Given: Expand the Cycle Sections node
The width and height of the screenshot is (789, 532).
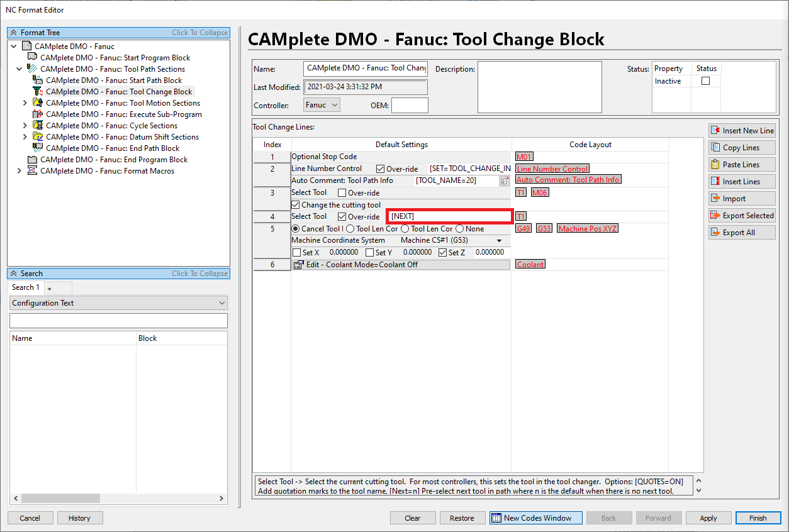Looking at the screenshot, I should [x=25, y=125].
